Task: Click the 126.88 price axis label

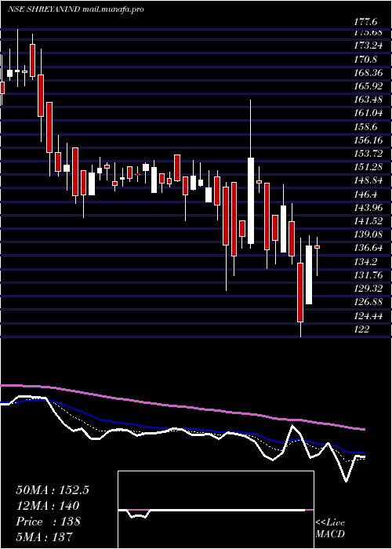Action: coord(368,301)
